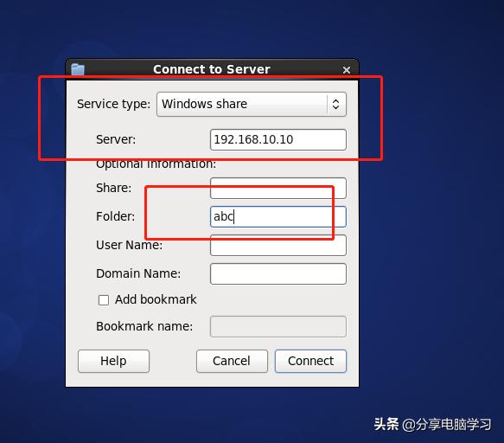
Task: Click the Bookmark name label
Action: [144, 326]
